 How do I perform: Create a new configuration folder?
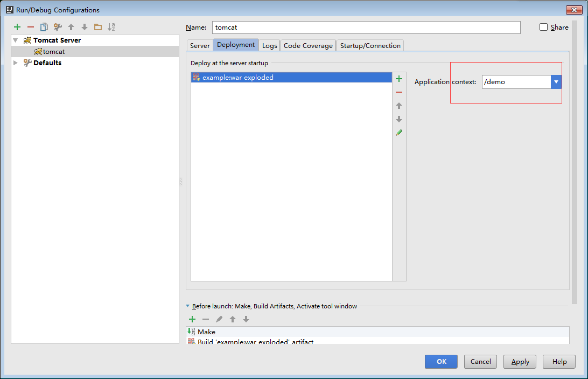tap(98, 27)
